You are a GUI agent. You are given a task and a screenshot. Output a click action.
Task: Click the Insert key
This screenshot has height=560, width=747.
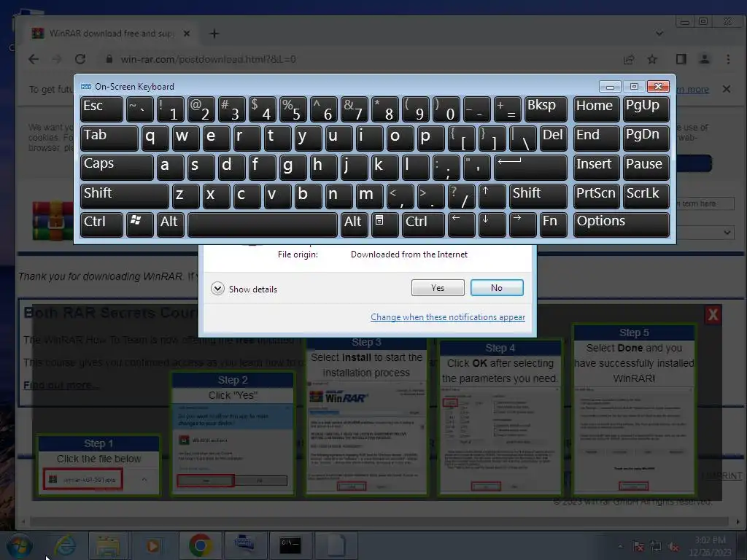coord(597,167)
